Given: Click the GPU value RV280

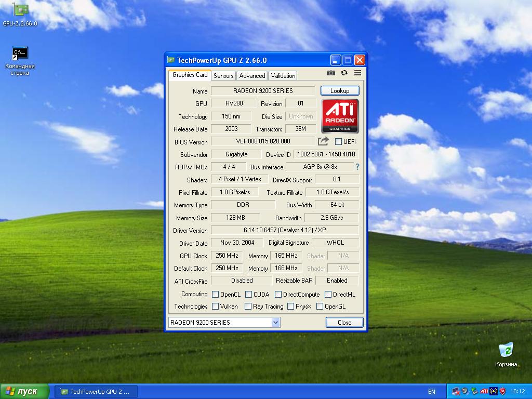Looking at the screenshot, I should pyautogui.click(x=234, y=103).
